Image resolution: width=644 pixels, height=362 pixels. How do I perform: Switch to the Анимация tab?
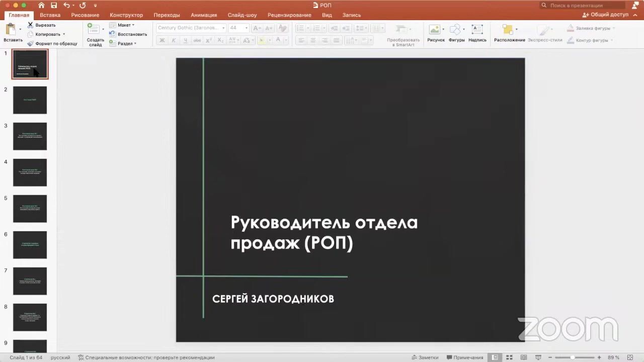(x=204, y=15)
